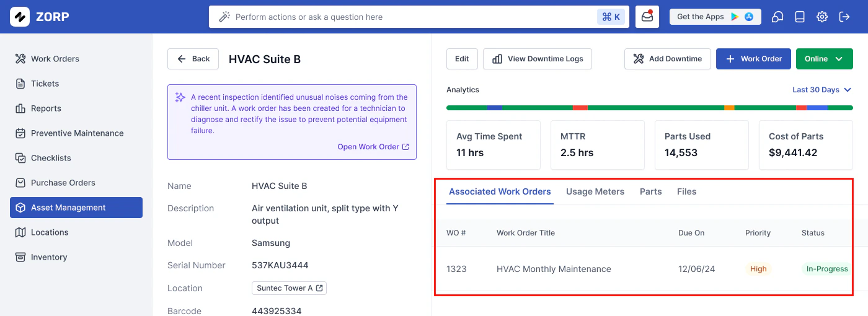Click the In-Progress status badge

[826, 269]
